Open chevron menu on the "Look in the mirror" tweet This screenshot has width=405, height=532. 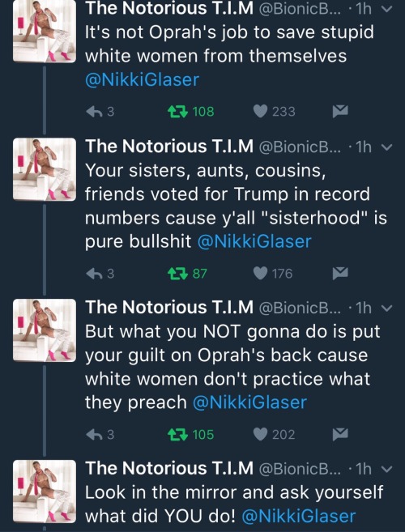(387, 469)
